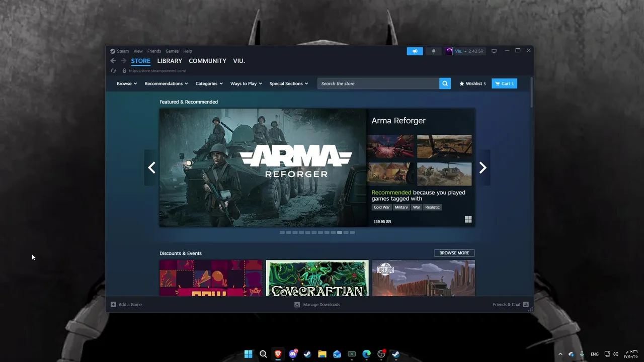644x362 pixels.
Task: Click the Manage Downloads icon
Action: click(x=297, y=304)
